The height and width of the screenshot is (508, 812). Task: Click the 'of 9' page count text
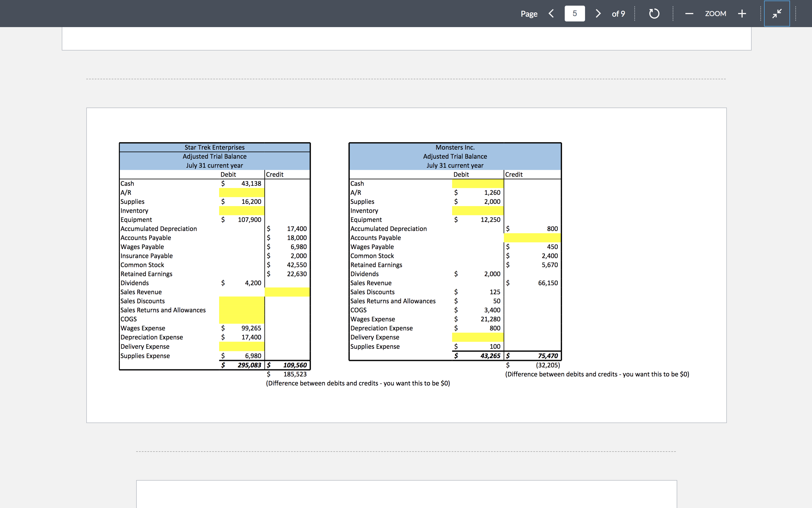click(x=618, y=14)
